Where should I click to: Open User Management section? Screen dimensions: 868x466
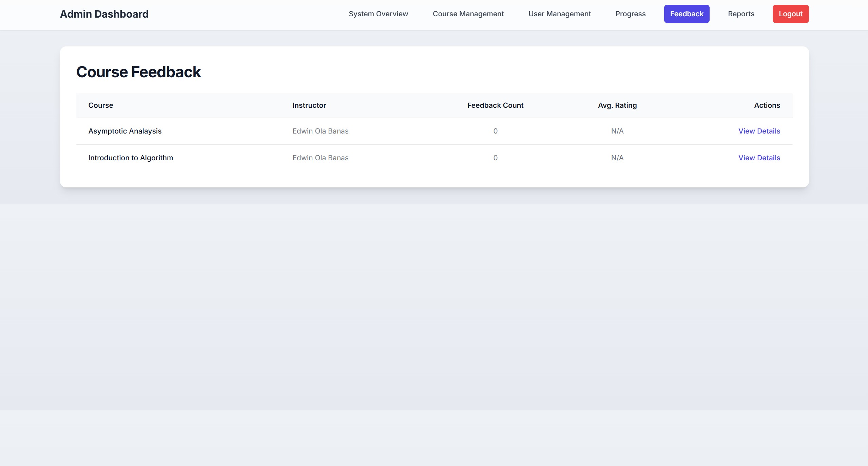559,14
